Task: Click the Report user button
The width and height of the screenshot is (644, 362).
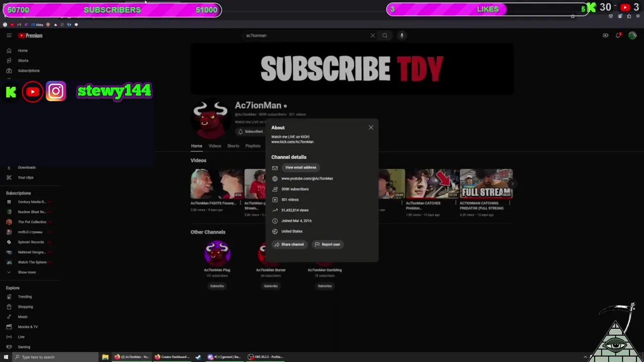Action: click(328, 245)
